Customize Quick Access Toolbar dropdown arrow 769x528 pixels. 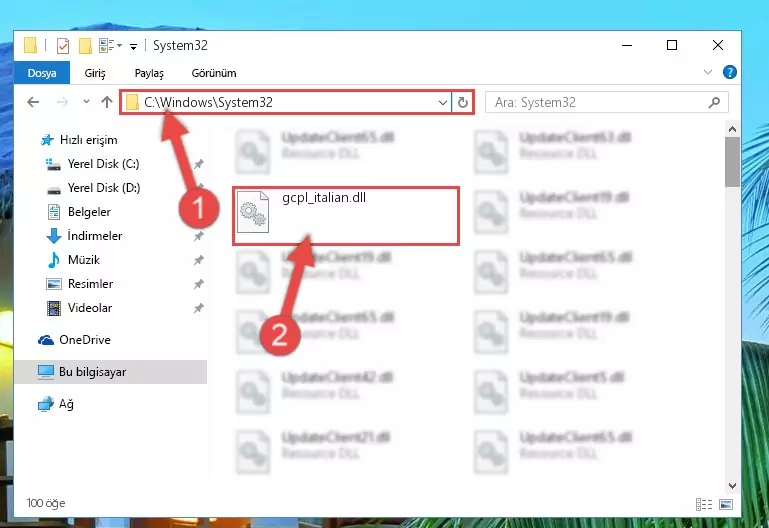tap(133, 47)
